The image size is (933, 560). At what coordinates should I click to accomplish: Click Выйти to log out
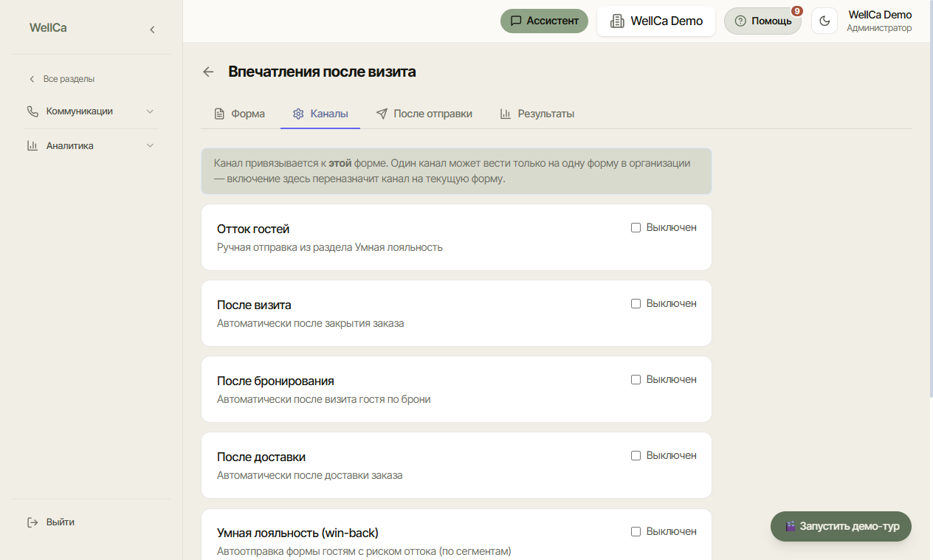click(51, 522)
